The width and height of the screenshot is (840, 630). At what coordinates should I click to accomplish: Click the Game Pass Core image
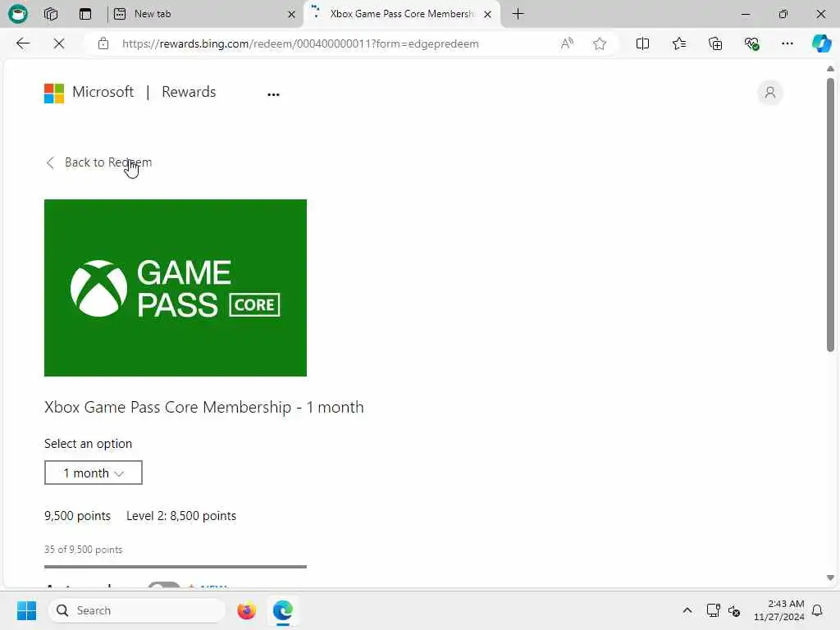point(176,288)
